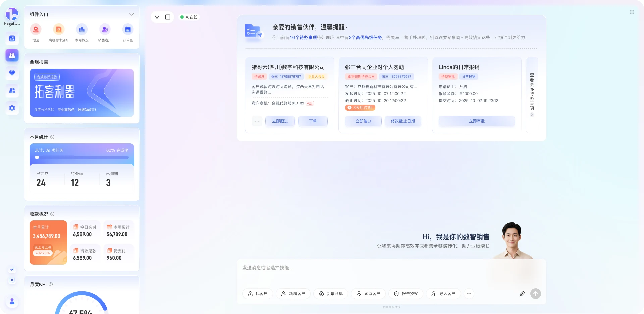Click 立即审批 button
Screen dimensions: 644x314
point(477,121)
